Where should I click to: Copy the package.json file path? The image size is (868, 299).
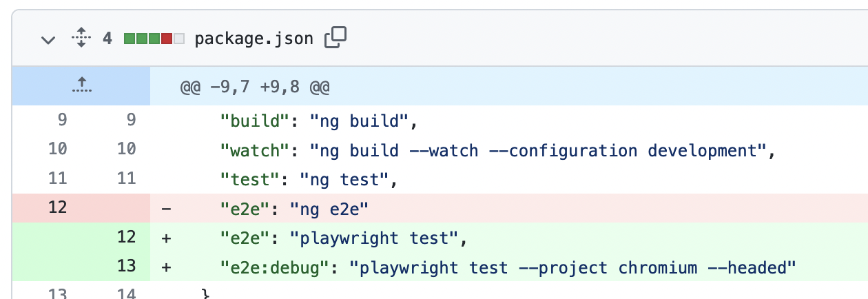pos(335,38)
